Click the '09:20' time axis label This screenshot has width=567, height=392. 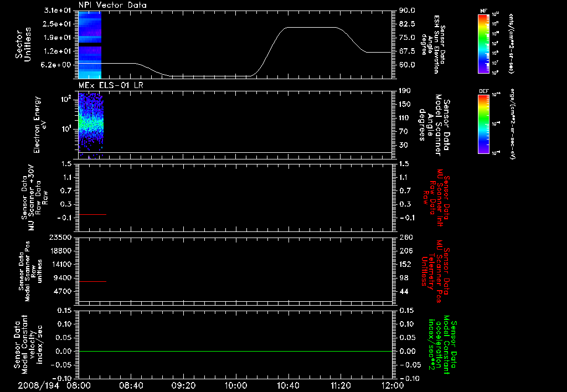183,385
